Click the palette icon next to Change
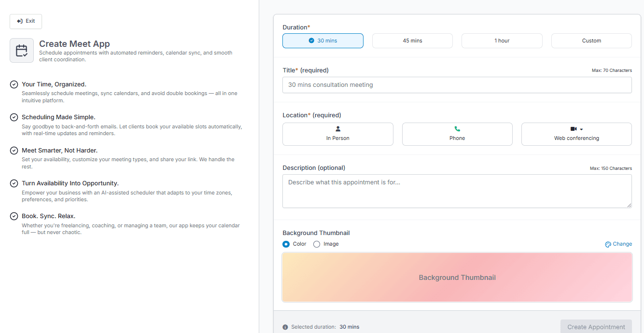Image resolution: width=644 pixels, height=333 pixels. [x=608, y=244]
